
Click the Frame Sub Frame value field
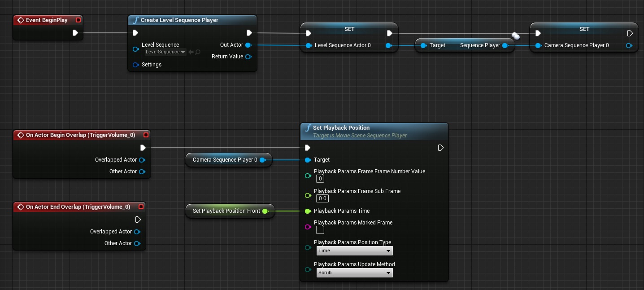[322, 198]
